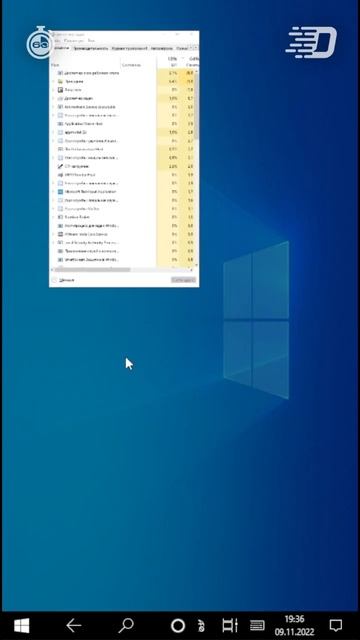Open taskbar Search magnifier
Image resolution: width=360 pixels, height=640 pixels.
(x=126, y=625)
